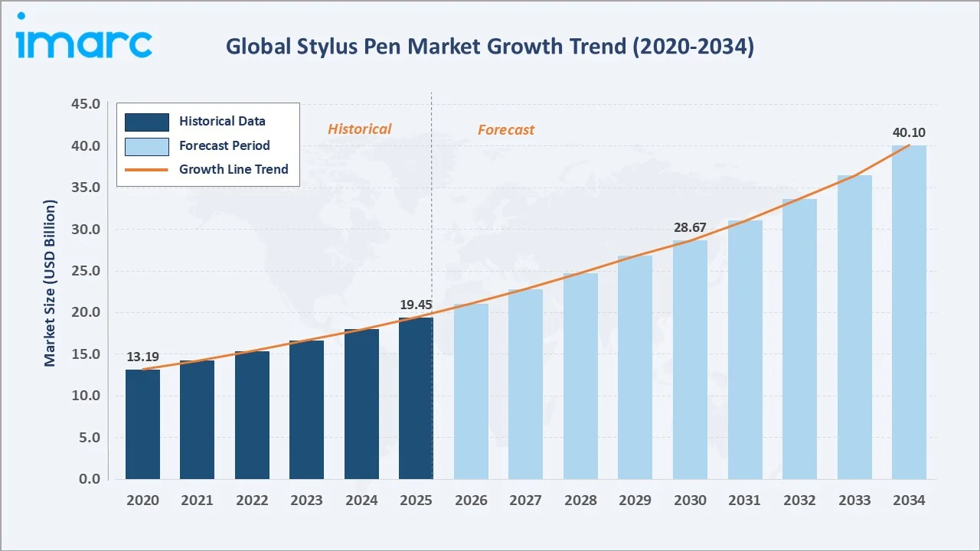Screen dimensions: 980x551
Task: Select the 2025 bar
Action: [x=416, y=398]
